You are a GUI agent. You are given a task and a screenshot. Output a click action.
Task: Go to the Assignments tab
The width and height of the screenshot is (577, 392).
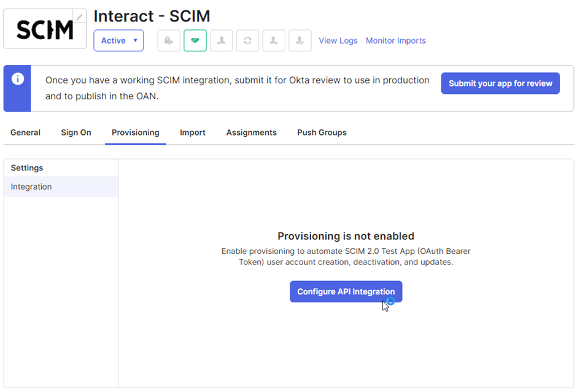pyautogui.click(x=251, y=133)
